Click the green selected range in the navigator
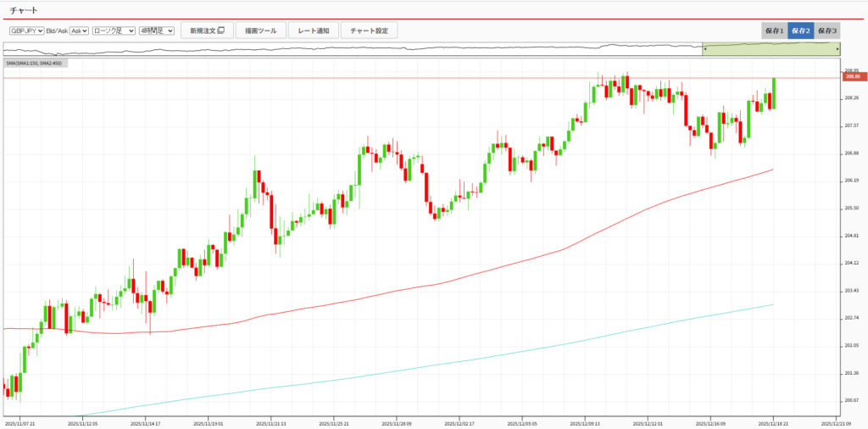The width and height of the screenshot is (868, 429). point(771,49)
